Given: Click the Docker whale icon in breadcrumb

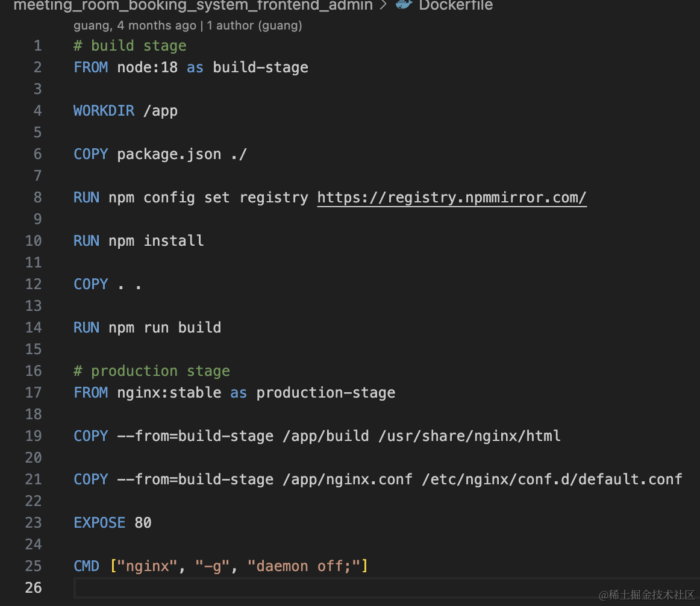Looking at the screenshot, I should pyautogui.click(x=404, y=4).
